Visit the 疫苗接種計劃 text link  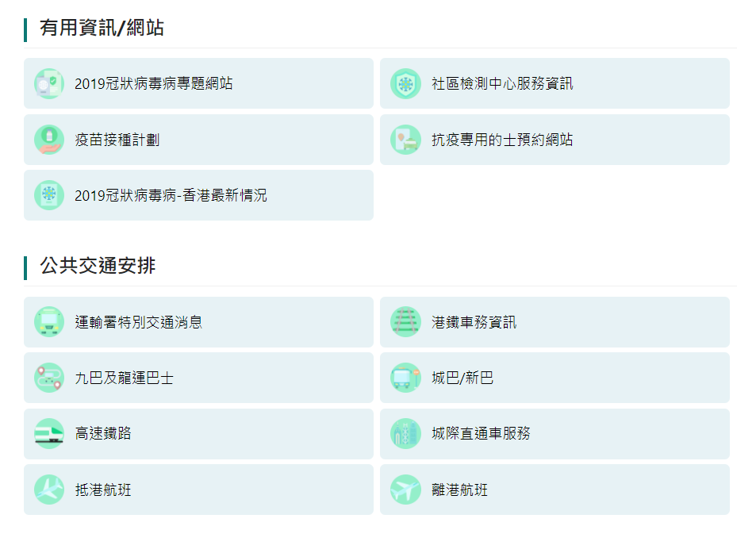click(x=117, y=140)
